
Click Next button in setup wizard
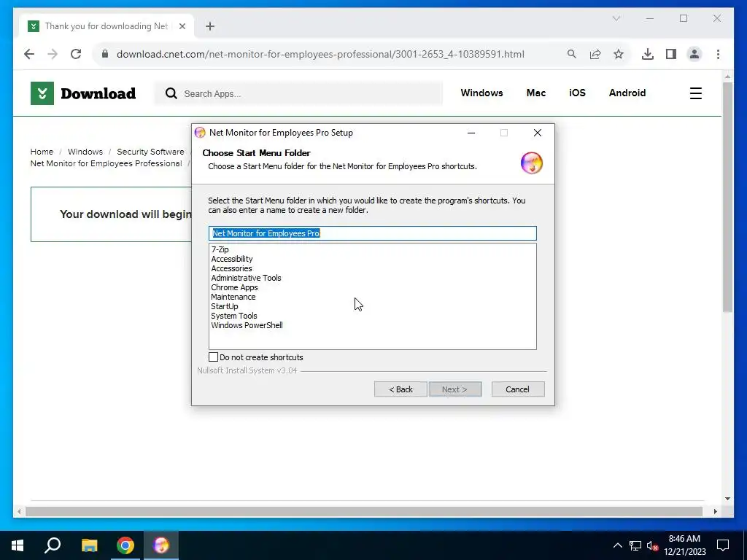pyautogui.click(x=455, y=389)
